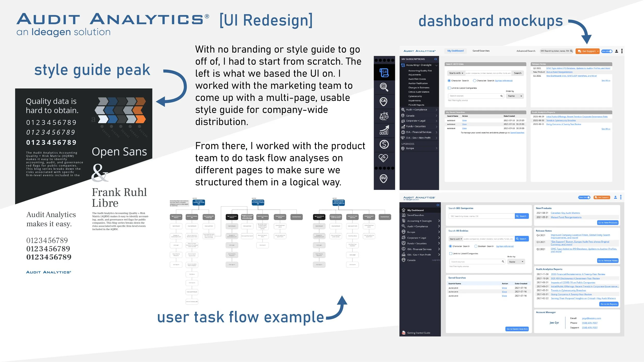Click the Search sources magnifier in upper mockup
The image size is (644, 362).
coord(502,96)
